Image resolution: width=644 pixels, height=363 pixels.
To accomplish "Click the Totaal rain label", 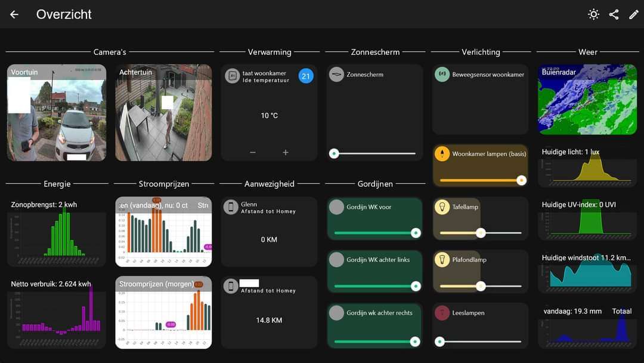I will click(x=622, y=311).
